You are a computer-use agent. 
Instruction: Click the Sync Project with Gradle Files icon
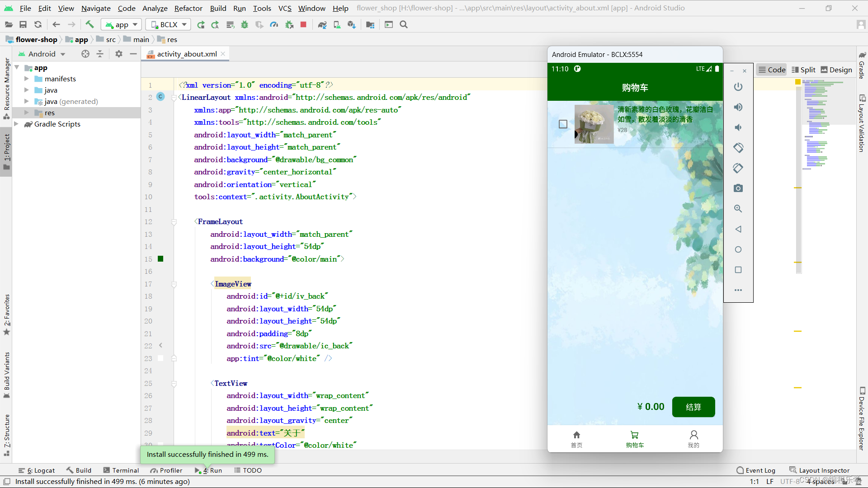(322, 24)
